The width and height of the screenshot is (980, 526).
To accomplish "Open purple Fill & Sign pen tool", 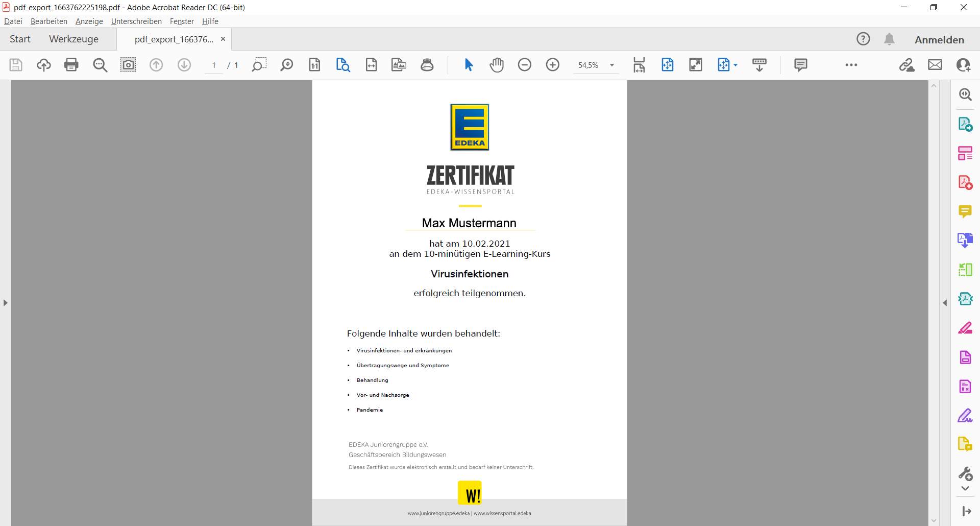I will 965,416.
